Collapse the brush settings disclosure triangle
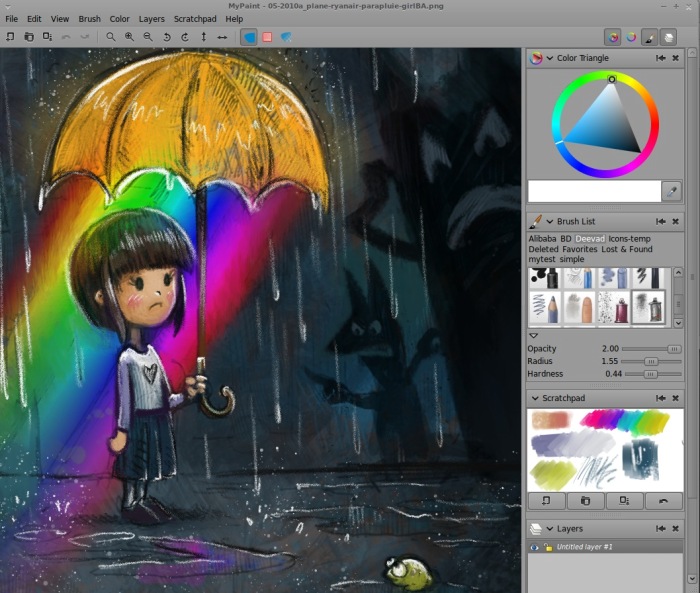700x593 pixels. click(x=533, y=335)
